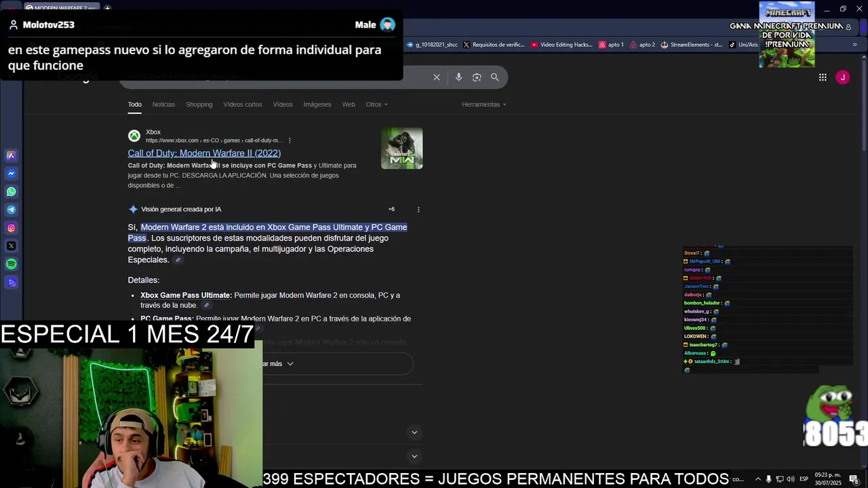Open WhatsApp in the browser sidebar
The image size is (868, 488).
pyautogui.click(x=11, y=192)
